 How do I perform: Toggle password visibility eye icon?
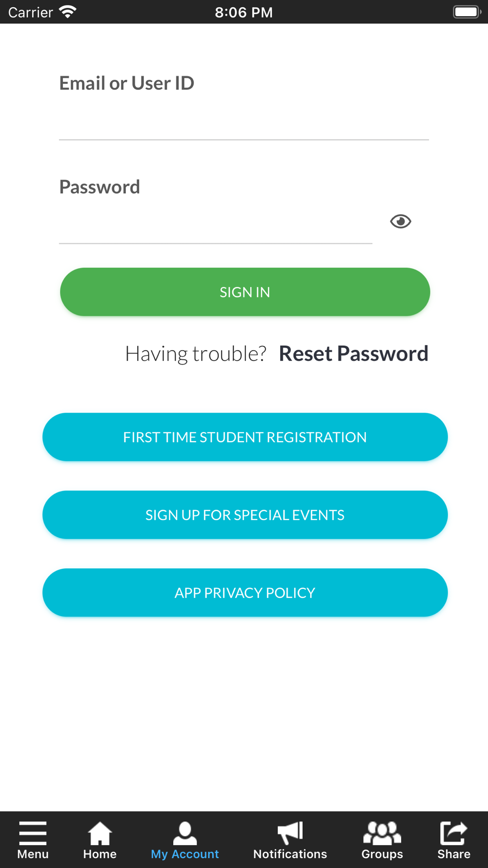pyautogui.click(x=401, y=222)
